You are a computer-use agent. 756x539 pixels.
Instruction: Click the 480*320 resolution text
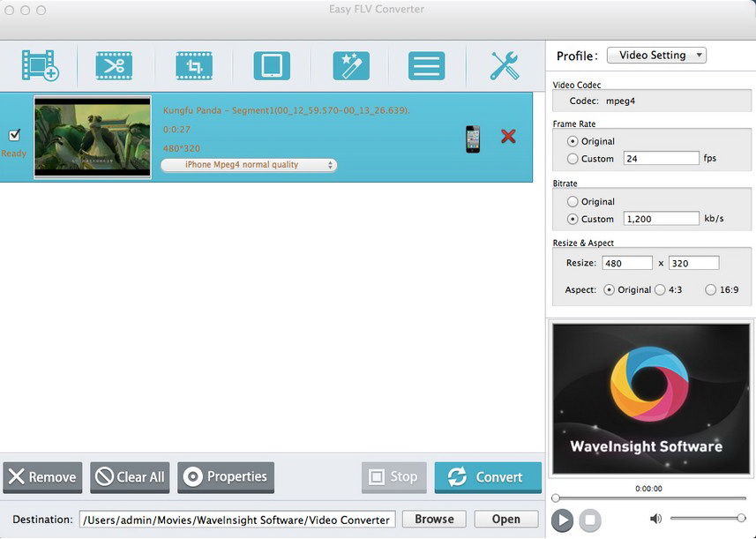(182, 148)
